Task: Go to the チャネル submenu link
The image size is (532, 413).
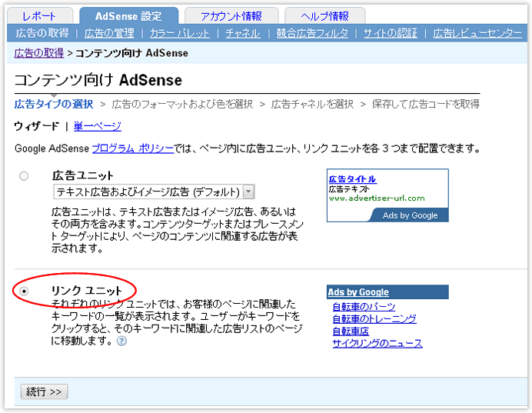Action: point(243,33)
